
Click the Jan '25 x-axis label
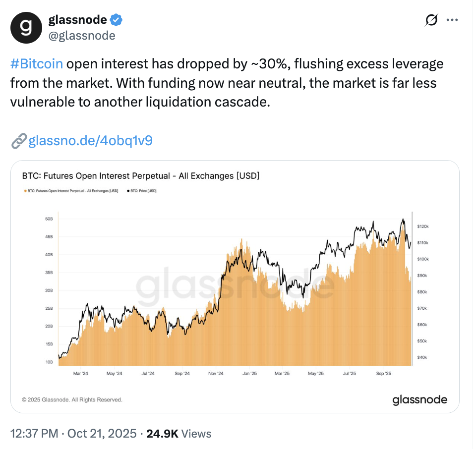249,374
